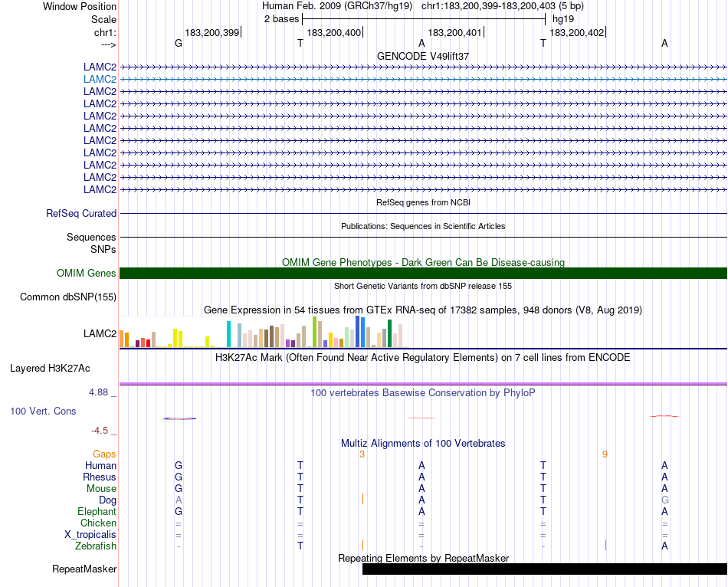
Task: Click position label 183,200,402
Action: 577,32
